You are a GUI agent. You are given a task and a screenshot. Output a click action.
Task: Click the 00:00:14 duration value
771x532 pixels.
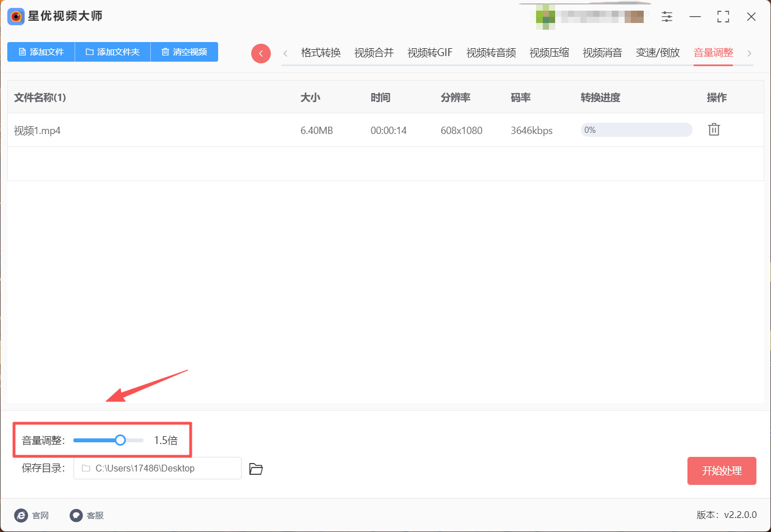pos(389,131)
